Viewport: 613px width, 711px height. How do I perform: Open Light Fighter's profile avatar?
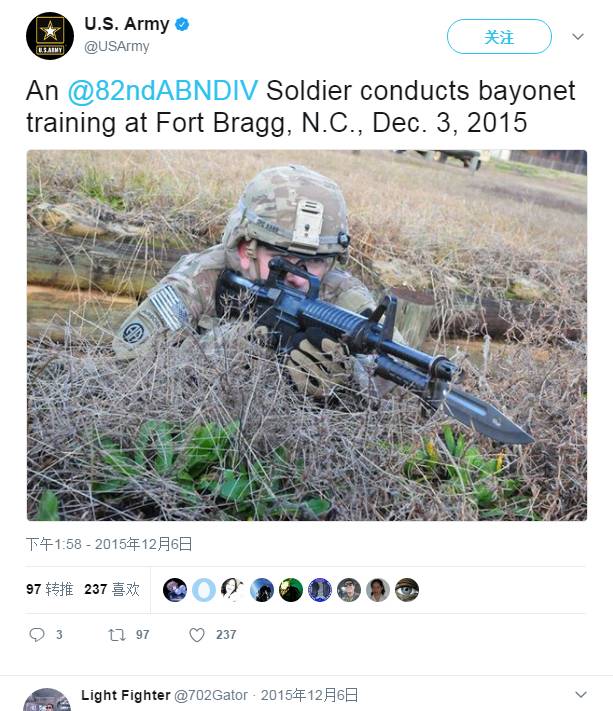tap(46, 699)
